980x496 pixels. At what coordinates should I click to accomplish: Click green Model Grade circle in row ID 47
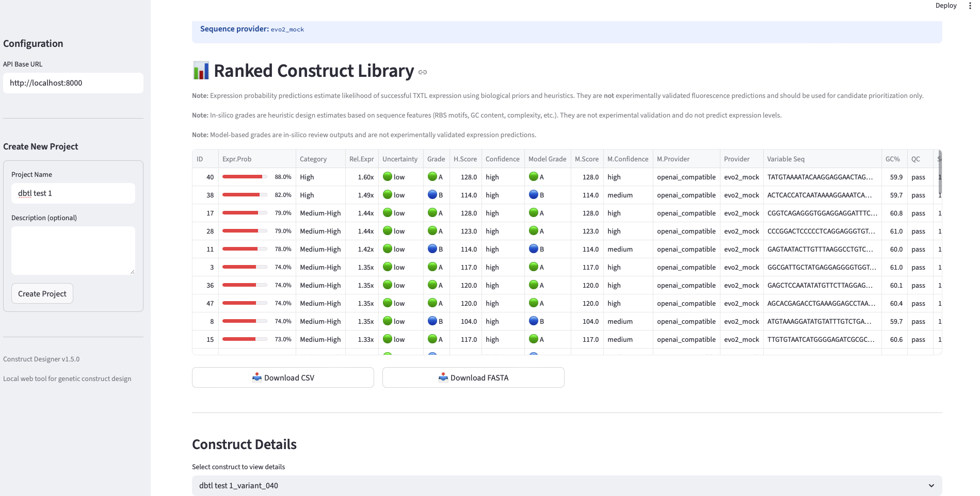pyautogui.click(x=534, y=303)
